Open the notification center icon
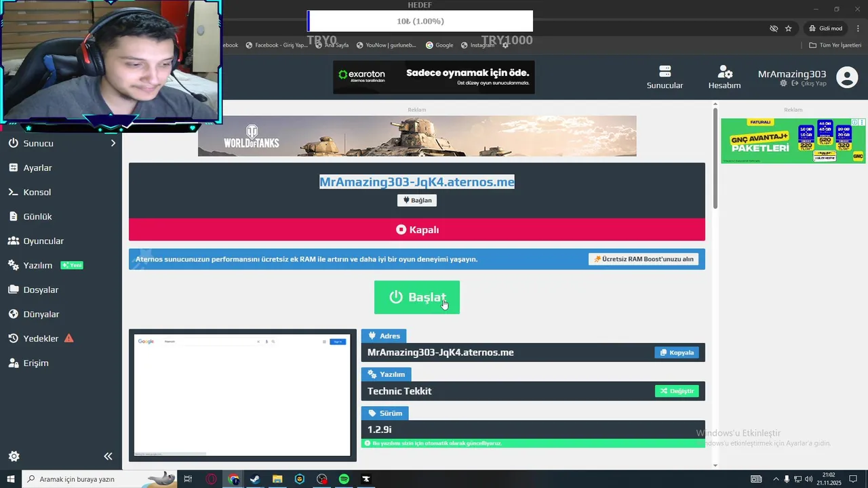 click(853, 479)
